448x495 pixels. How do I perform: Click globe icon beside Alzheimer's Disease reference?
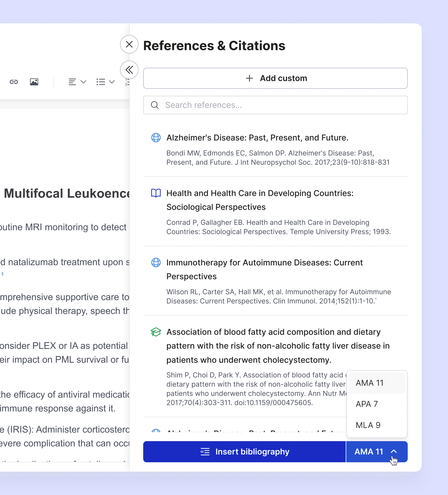(156, 138)
